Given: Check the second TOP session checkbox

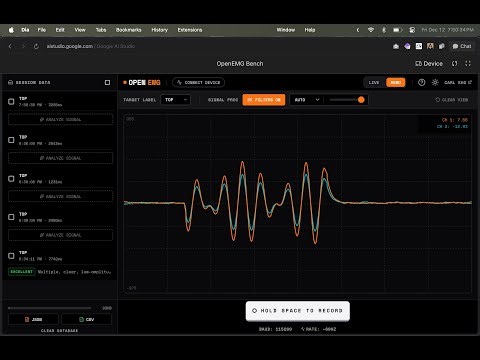Looking at the screenshot, I should tap(11, 140).
